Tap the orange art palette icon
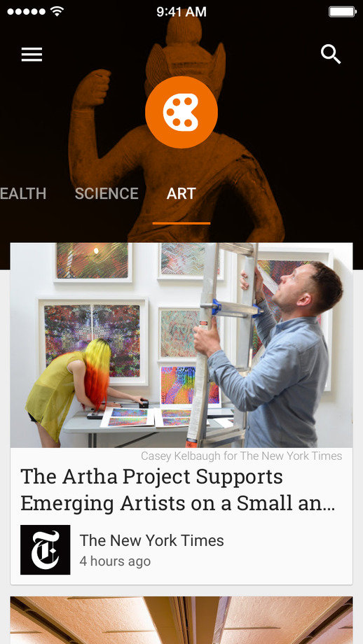 pyautogui.click(x=181, y=112)
